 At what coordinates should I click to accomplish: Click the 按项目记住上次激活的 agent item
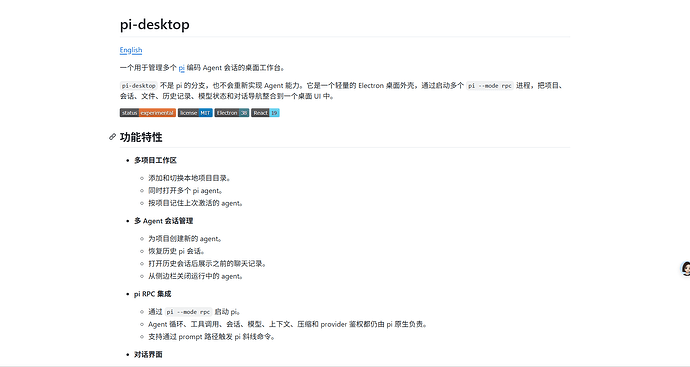196,203
